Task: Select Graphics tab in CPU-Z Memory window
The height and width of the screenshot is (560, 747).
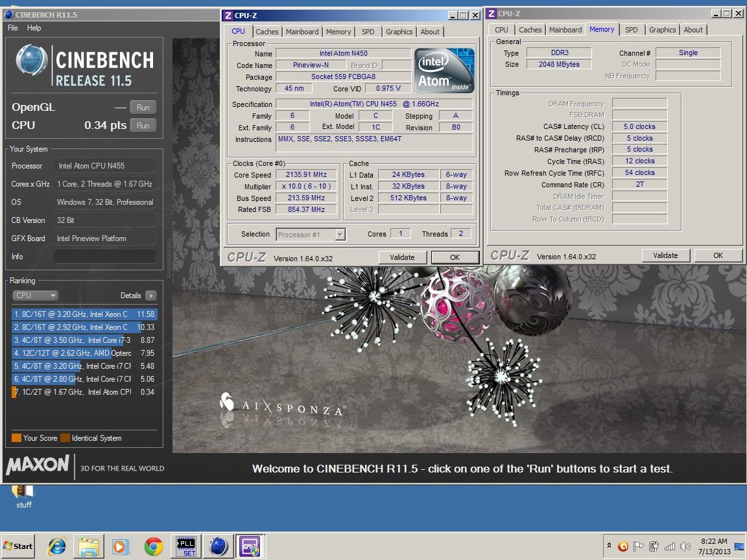Action: [662, 30]
